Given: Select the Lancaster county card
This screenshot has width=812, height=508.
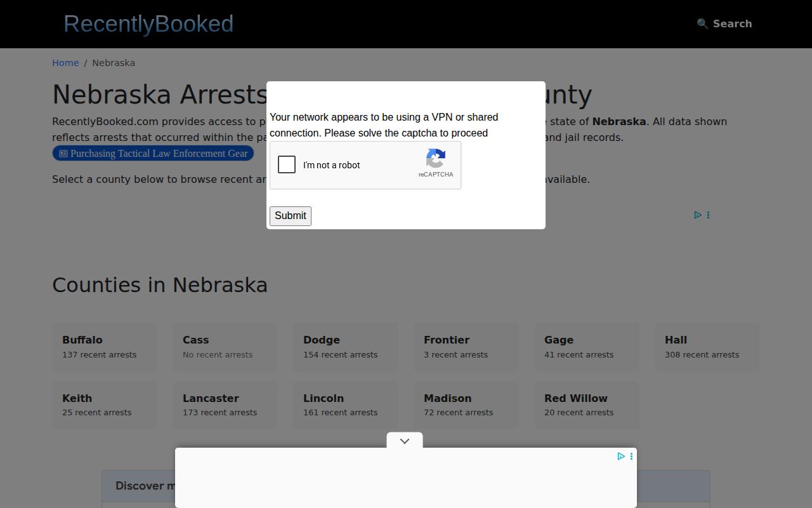Looking at the screenshot, I should pos(225,405).
